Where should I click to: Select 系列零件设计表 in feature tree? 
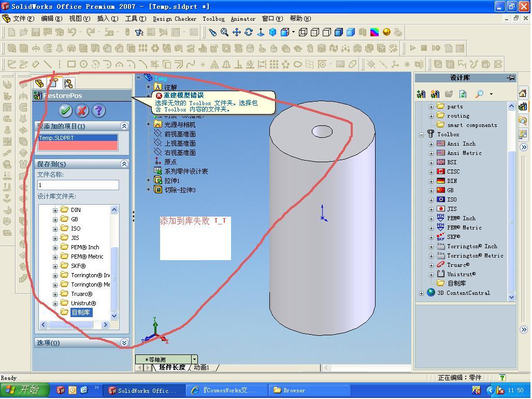pyautogui.click(x=186, y=172)
